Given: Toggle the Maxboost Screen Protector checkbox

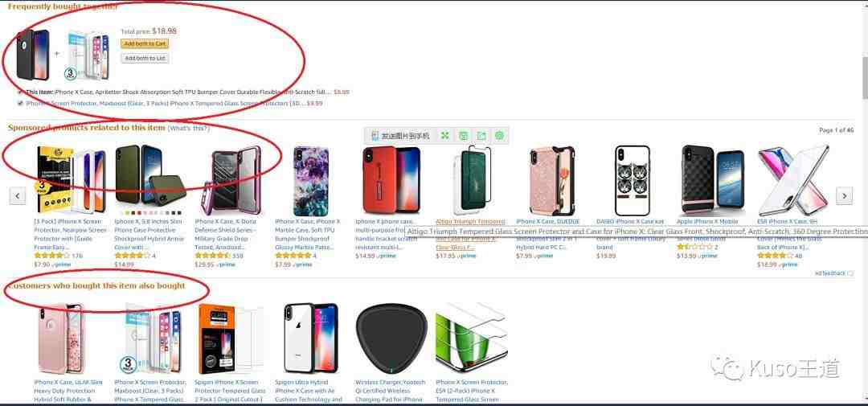Looking at the screenshot, I should [20, 103].
